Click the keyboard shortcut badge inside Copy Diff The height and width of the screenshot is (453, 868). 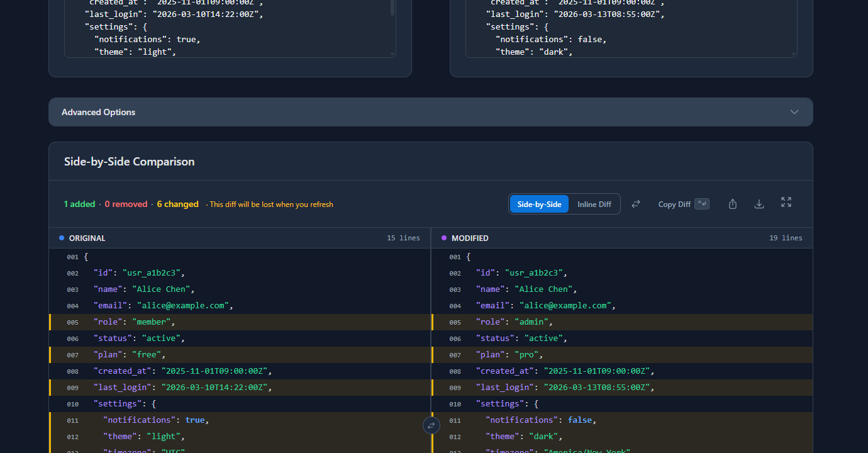701,203
